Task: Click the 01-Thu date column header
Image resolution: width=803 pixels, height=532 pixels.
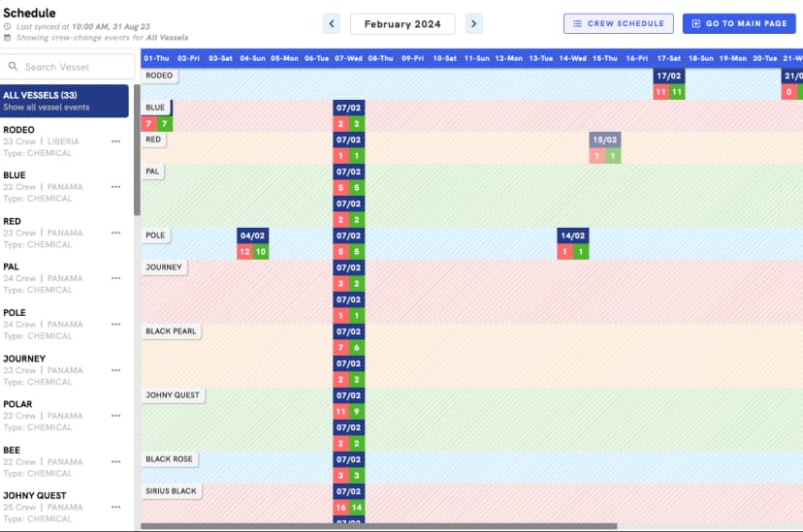Action: (156, 58)
